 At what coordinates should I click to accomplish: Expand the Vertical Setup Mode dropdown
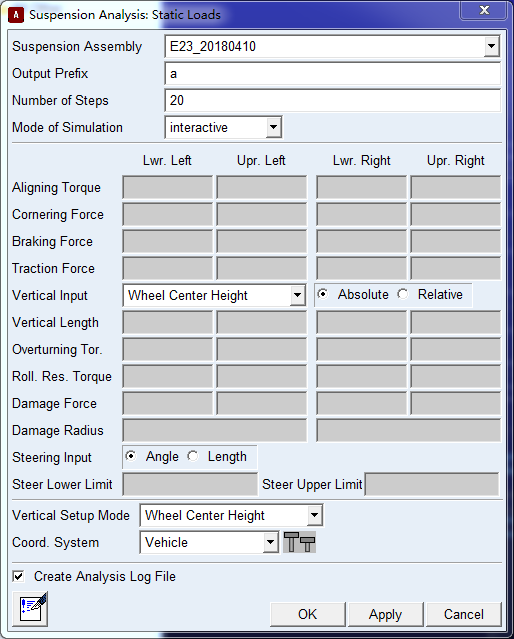click(314, 516)
